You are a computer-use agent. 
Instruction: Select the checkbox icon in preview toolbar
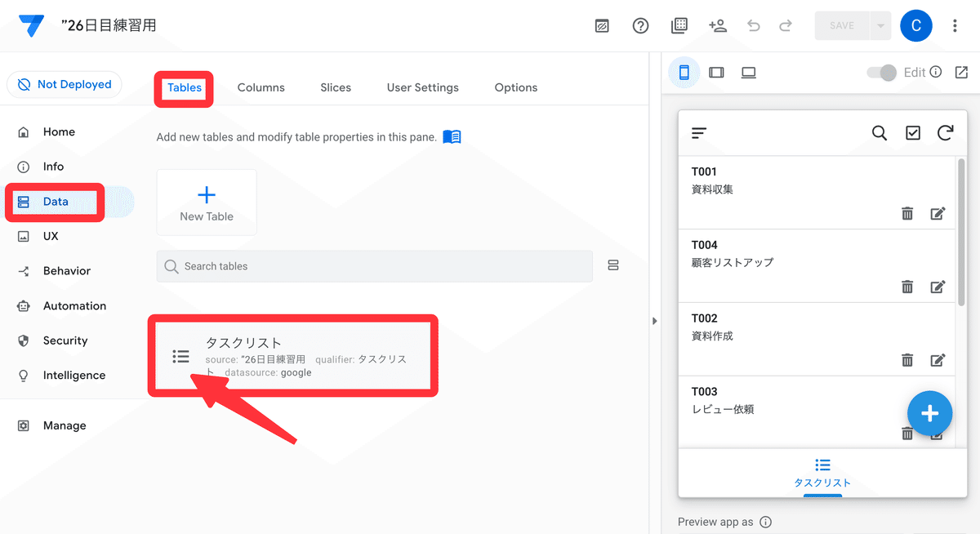[912, 132]
